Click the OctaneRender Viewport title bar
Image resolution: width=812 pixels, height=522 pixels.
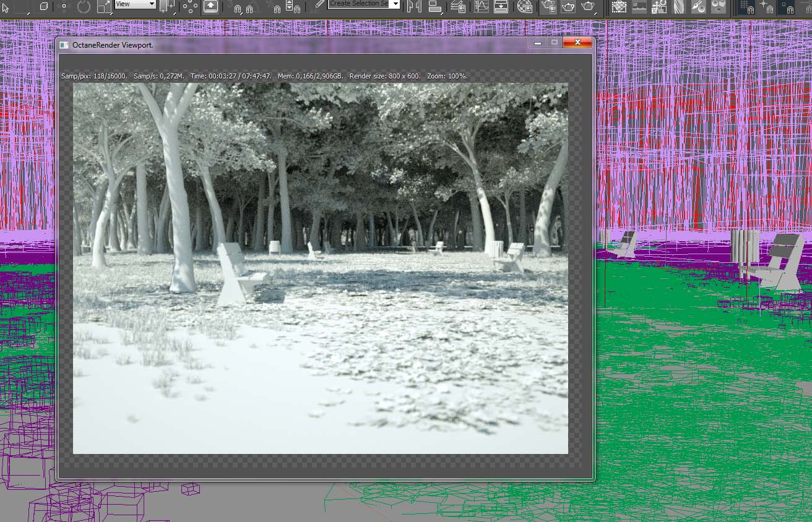pos(293,45)
